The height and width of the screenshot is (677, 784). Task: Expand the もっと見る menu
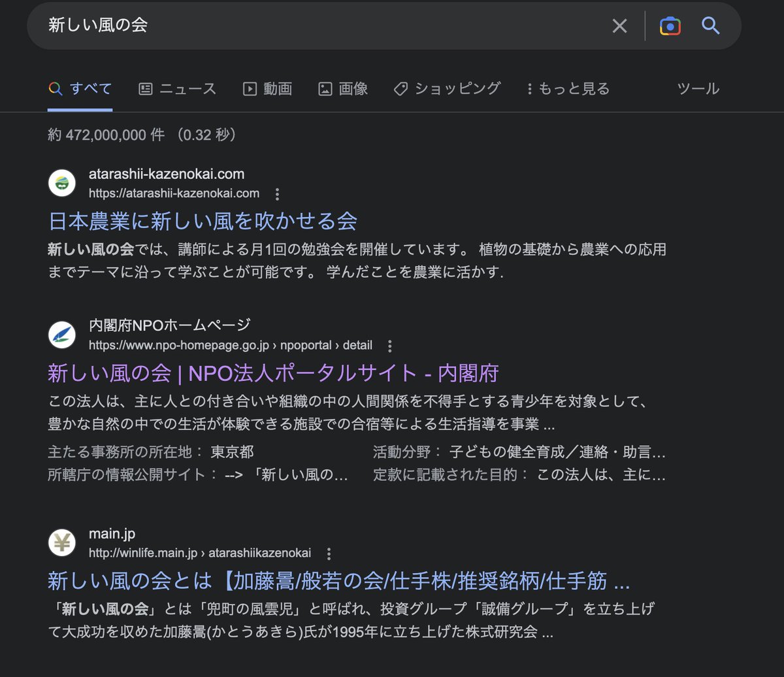pos(568,89)
